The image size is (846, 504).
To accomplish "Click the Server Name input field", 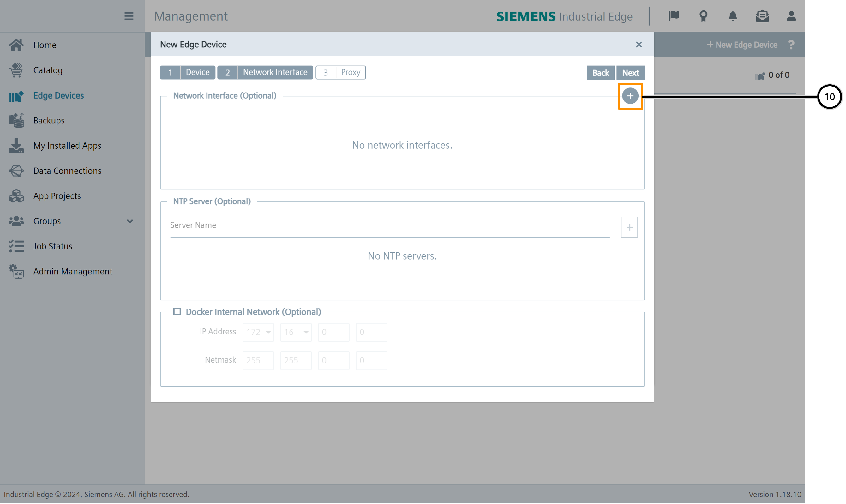I will pyautogui.click(x=390, y=225).
